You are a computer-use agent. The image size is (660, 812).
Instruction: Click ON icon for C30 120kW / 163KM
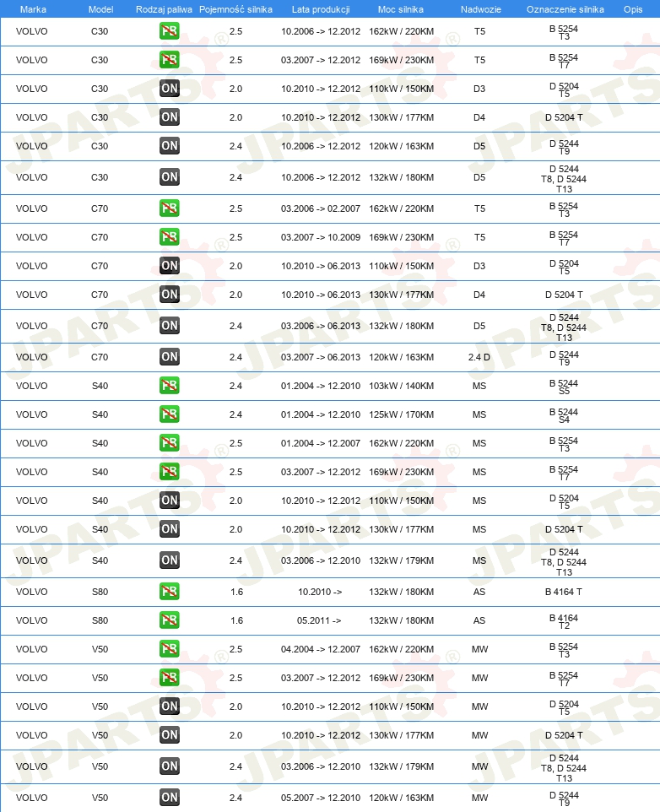coord(170,146)
